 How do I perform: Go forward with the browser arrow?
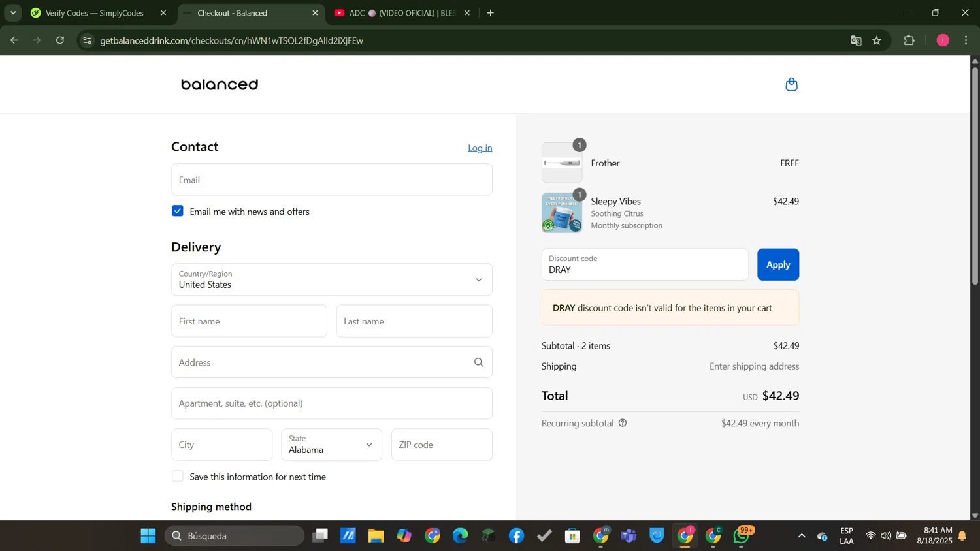pyautogui.click(x=37, y=40)
